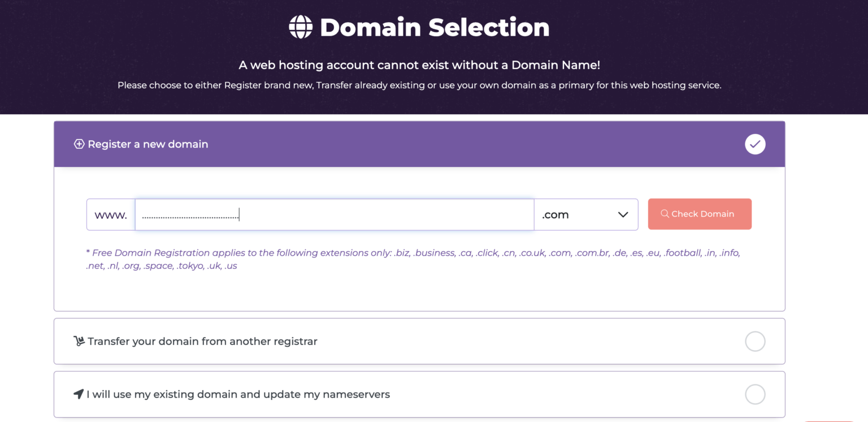868x422 pixels.
Task: Click the globe icon beside Domain Selection title
Action: coord(300,26)
